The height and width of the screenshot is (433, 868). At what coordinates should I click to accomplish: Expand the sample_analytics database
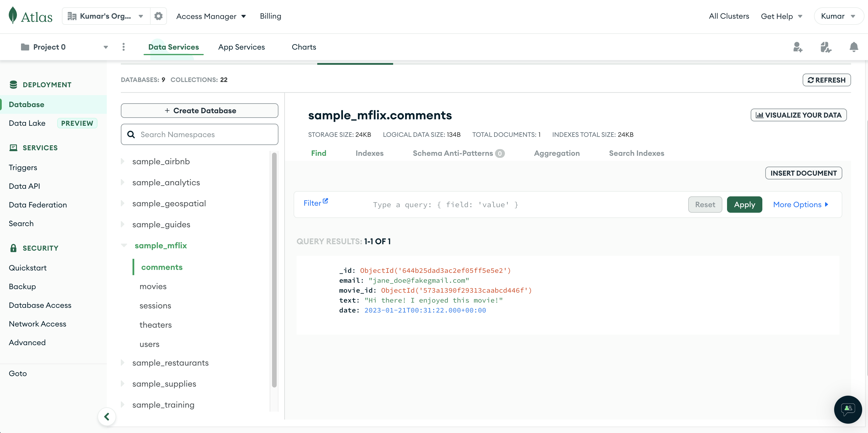(x=123, y=182)
